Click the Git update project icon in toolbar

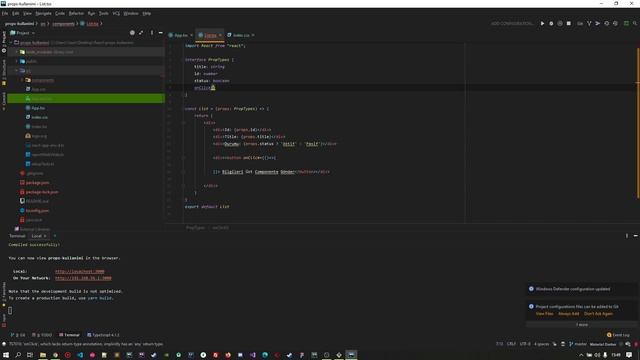[x=589, y=24]
